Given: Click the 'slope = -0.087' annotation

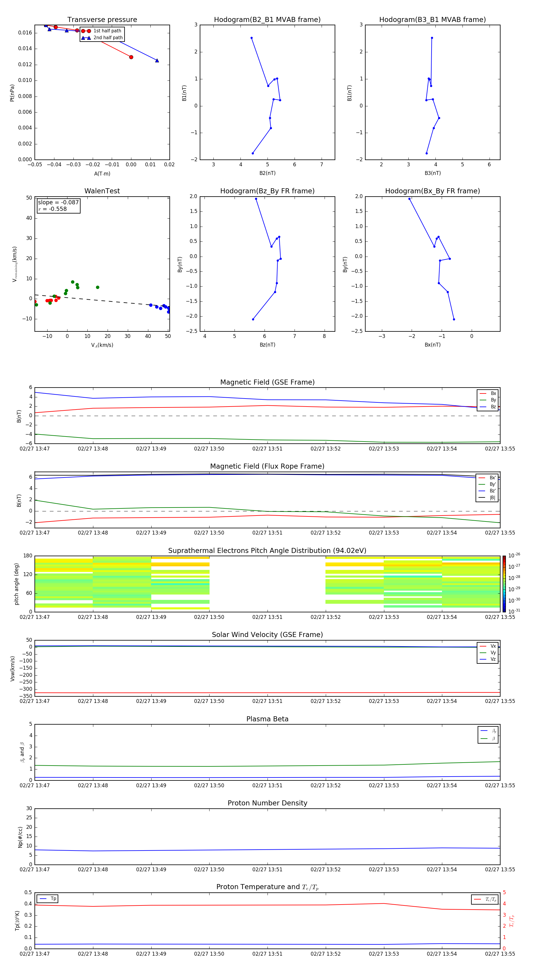Looking at the screenshot, I should click(x=58, y=203).
